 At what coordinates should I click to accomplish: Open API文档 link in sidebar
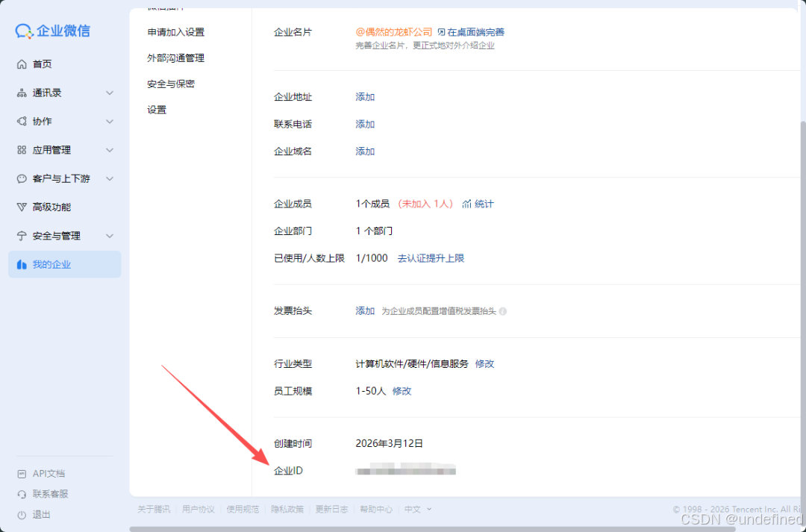(49, 474)
